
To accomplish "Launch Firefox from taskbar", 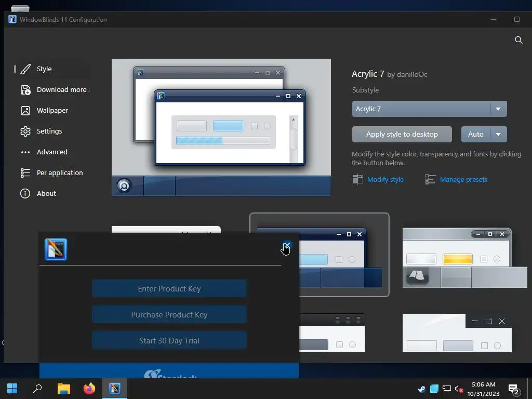I will [x=89, y=389].
